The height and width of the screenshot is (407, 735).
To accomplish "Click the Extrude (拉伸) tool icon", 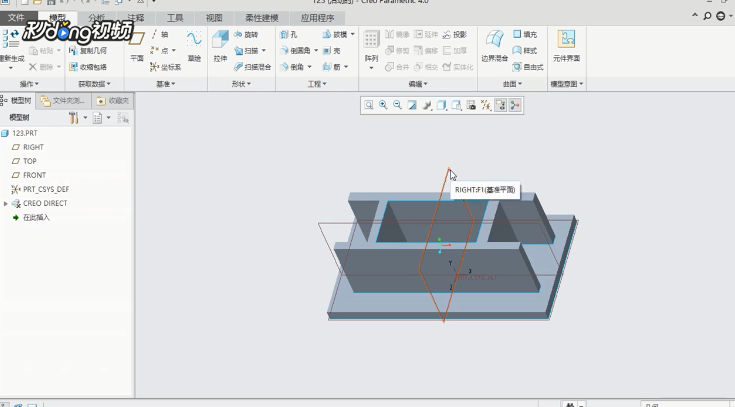I will (x=220, y=40).
